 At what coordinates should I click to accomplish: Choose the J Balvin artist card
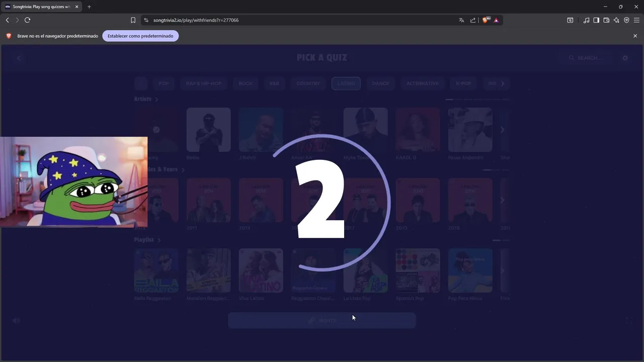(x=261, y=130)
